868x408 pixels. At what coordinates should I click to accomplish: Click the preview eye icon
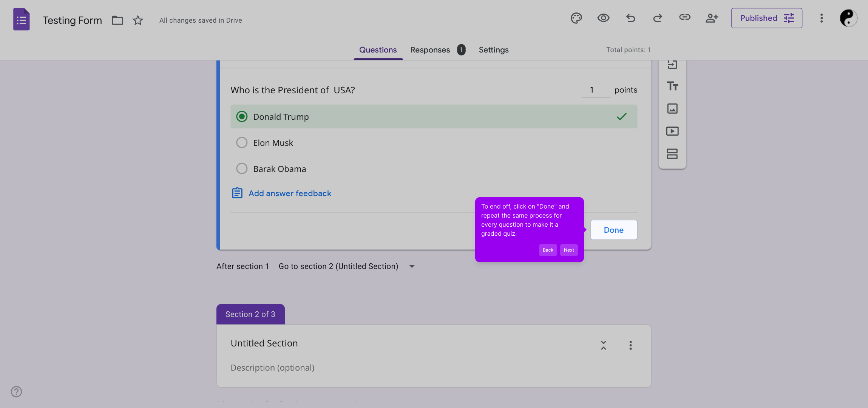pyautogui.click(x=603, y=18)
